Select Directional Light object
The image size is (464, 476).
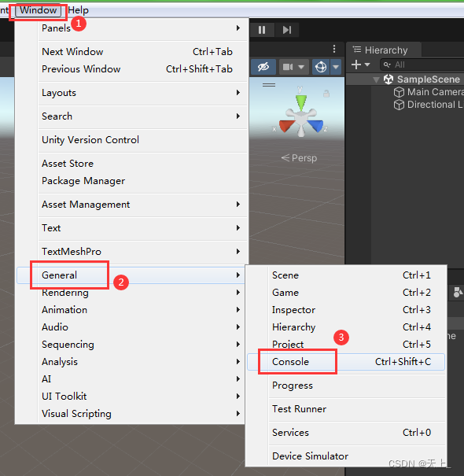(x=435, y=105)
